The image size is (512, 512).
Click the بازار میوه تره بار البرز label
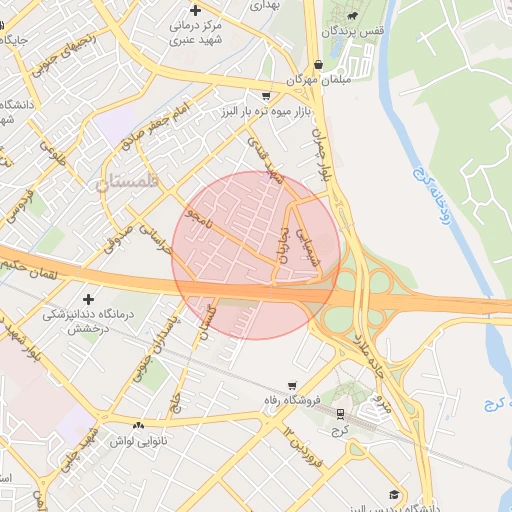pyautogui.click(x=266, y=111)
